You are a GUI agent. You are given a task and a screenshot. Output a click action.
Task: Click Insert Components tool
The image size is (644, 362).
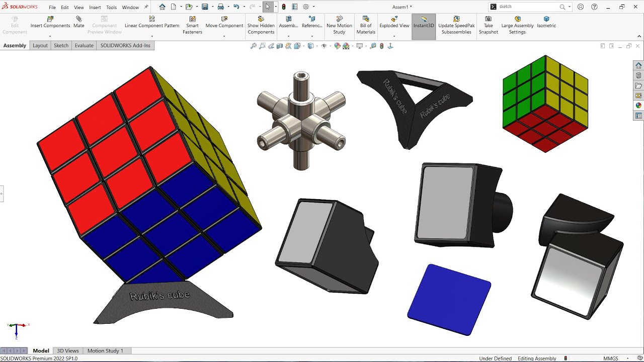point(50,22)
